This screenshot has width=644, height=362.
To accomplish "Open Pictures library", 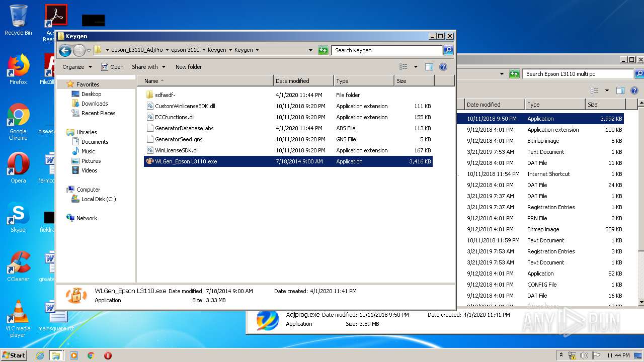I will click(91, 161).
